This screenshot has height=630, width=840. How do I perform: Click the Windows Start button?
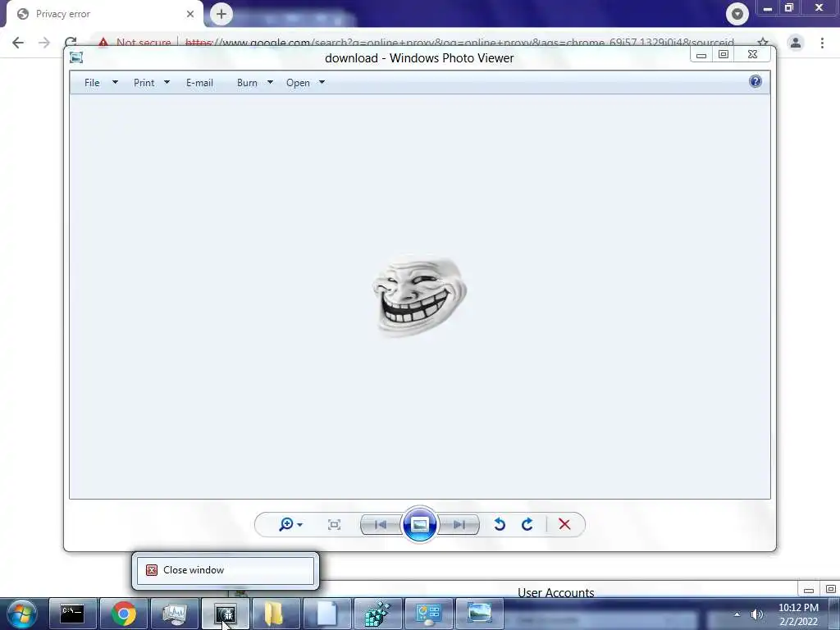click(22, 614)
